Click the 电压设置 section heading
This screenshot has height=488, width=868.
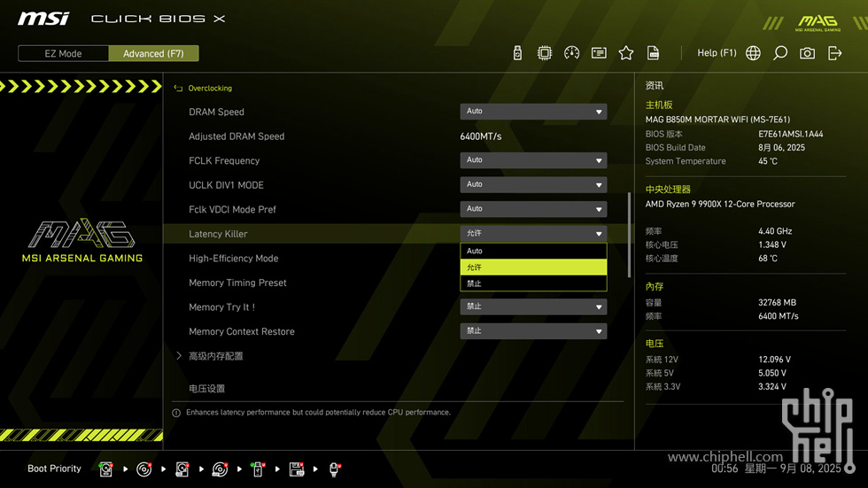tap(207, 389)
